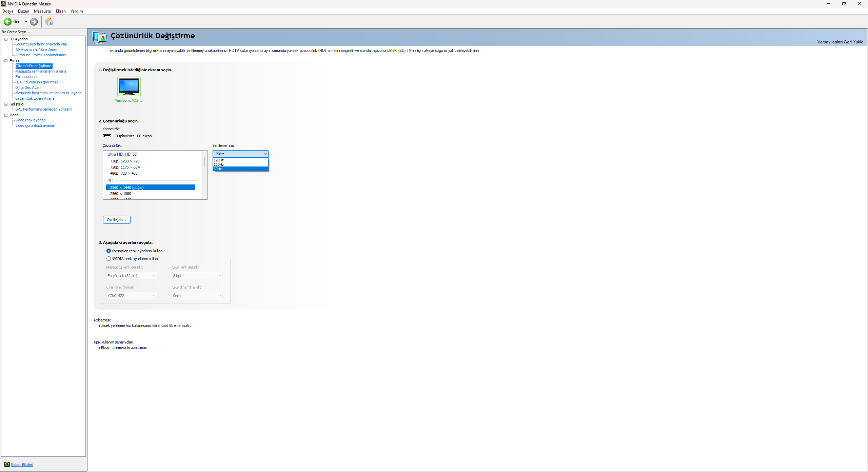868x472 pixels.
Task: Select 480p, 720 × 480 resolution
Action: (151, 173)
